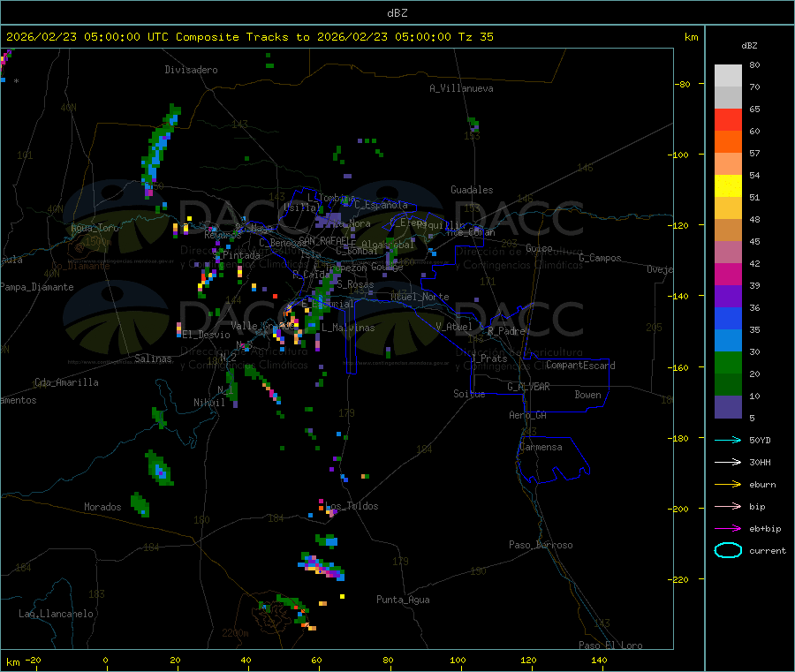Click the Soitue map label
This screenshot has width=795, height=672.
(x=469, y=394)
